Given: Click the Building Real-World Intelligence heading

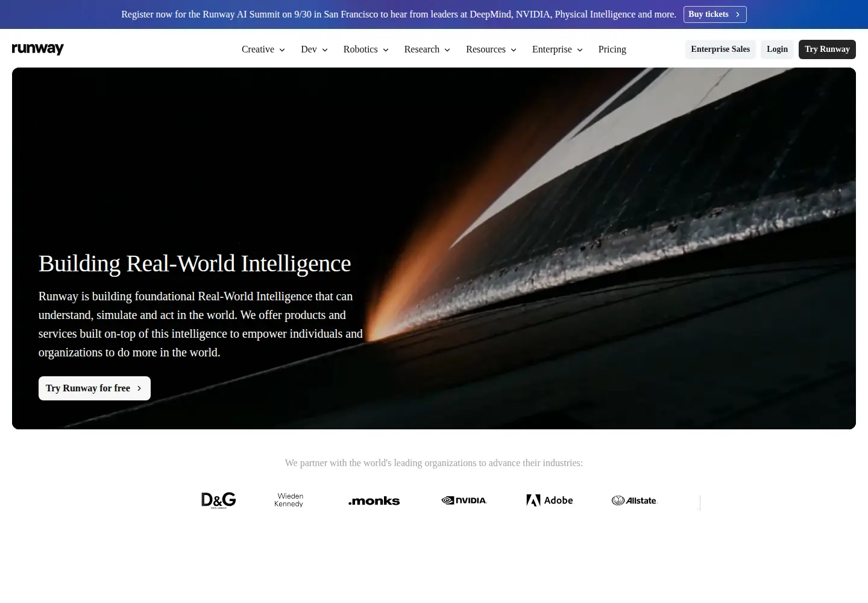Looking at the screenshot, I should coord(195,264).
